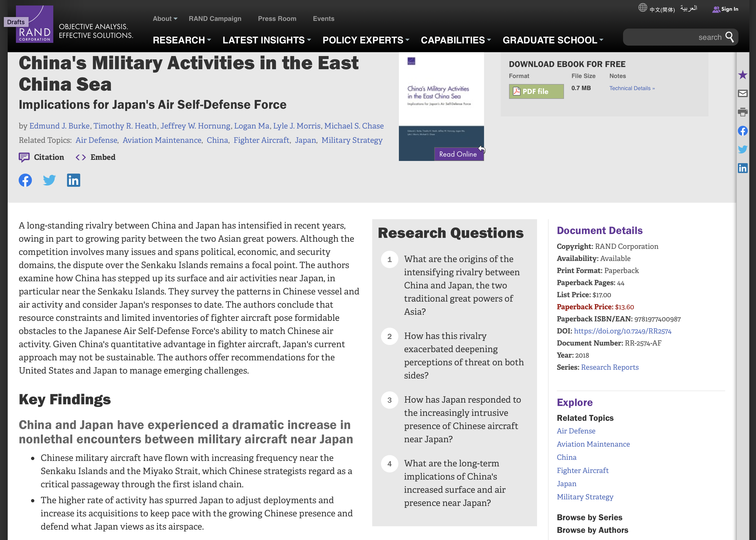The width and height of the screenshot is (756, 540).
Task: Open author Jeffrey W. Hornung page
Action: [x=195, y=126]
